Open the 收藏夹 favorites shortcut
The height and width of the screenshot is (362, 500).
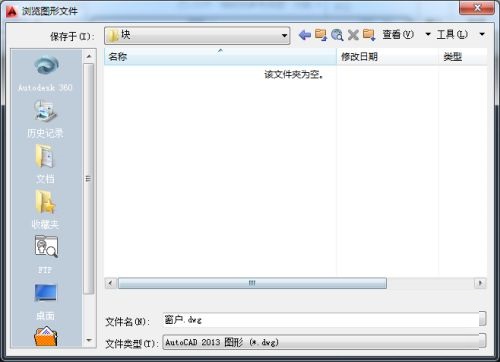click(46, 210)
